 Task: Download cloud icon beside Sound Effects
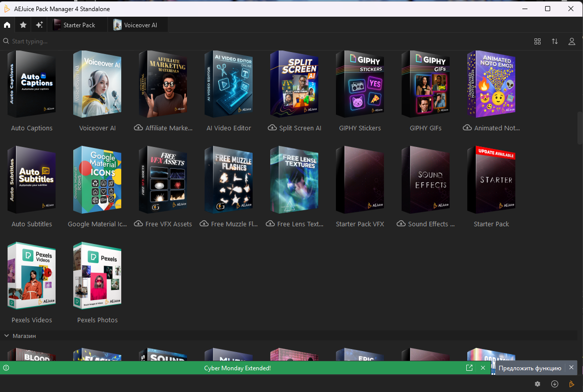click(x=401, y=223)
